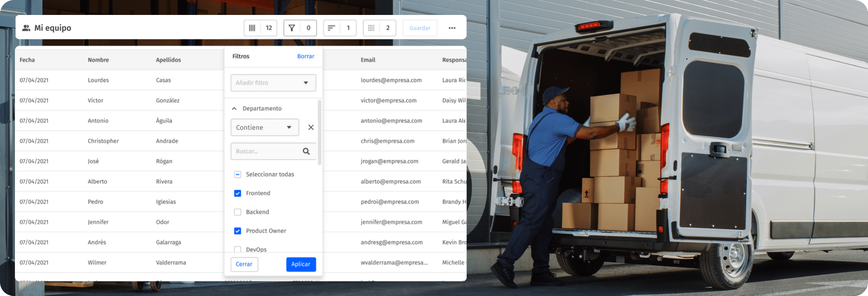868x296 pixels.
Task: Collapse the Departamento filter section
Action: click(x=234, y=108)
